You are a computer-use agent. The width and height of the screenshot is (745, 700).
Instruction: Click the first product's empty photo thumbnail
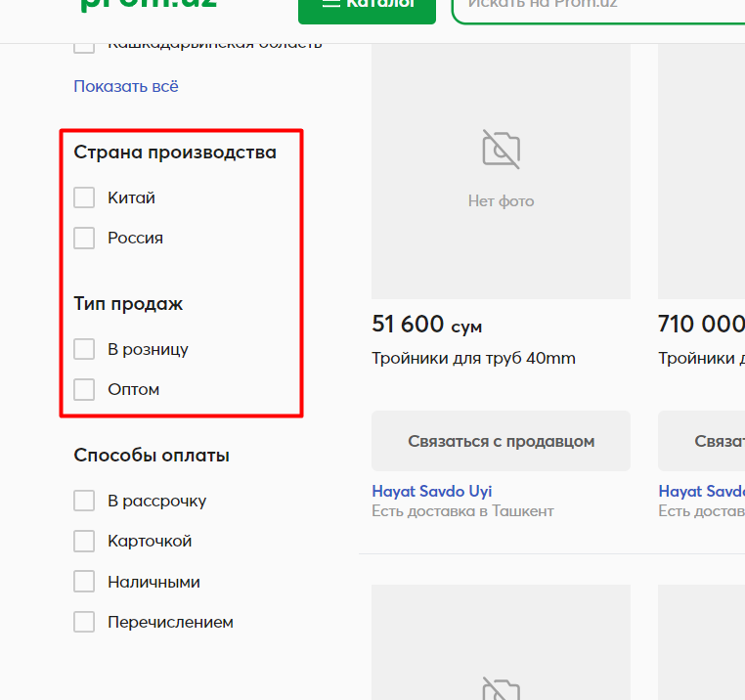pyautogui.click(x=501, y=171)
